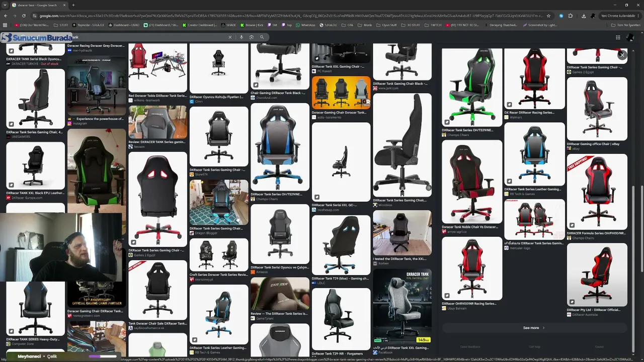Open the Decaying Thatched bookmark

(500, 25)
